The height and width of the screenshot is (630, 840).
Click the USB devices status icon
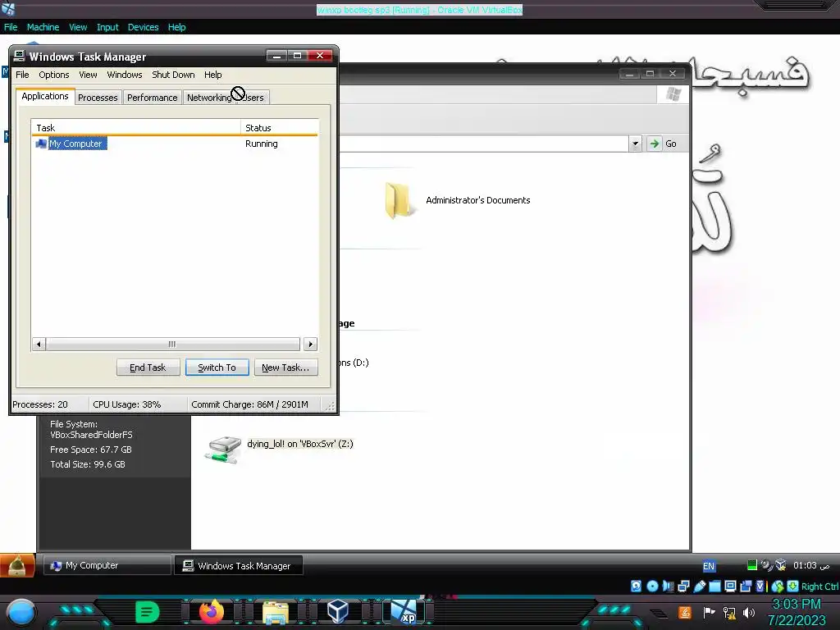click(699, 586)
